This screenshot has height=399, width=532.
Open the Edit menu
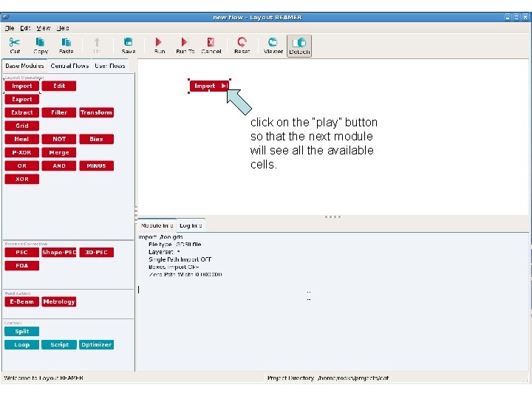(x=25, y=28)
